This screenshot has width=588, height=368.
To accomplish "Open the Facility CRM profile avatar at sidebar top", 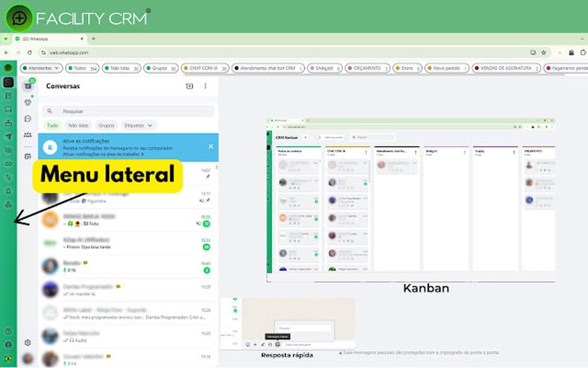I will [8, 67].
